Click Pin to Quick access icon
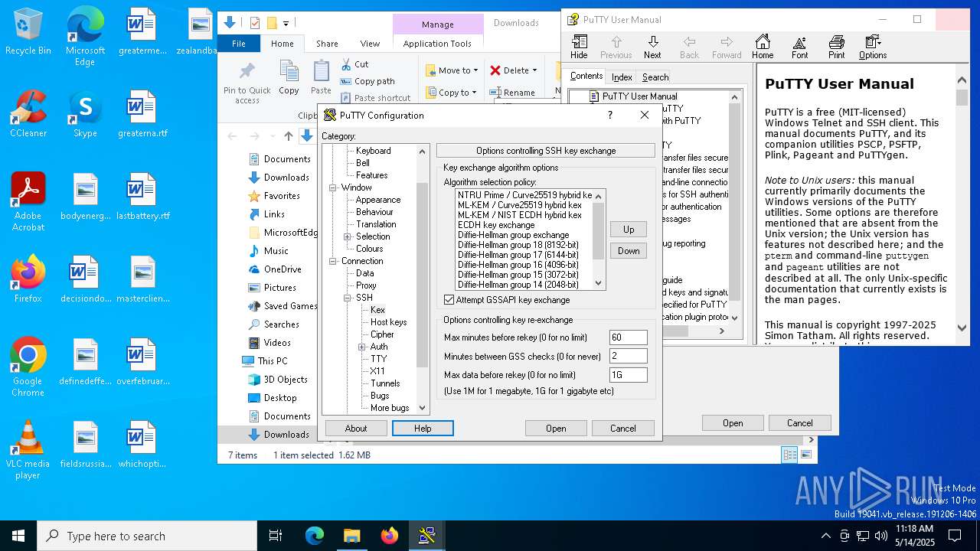Viewport: 980px width, 551px height. coord(247,83)
